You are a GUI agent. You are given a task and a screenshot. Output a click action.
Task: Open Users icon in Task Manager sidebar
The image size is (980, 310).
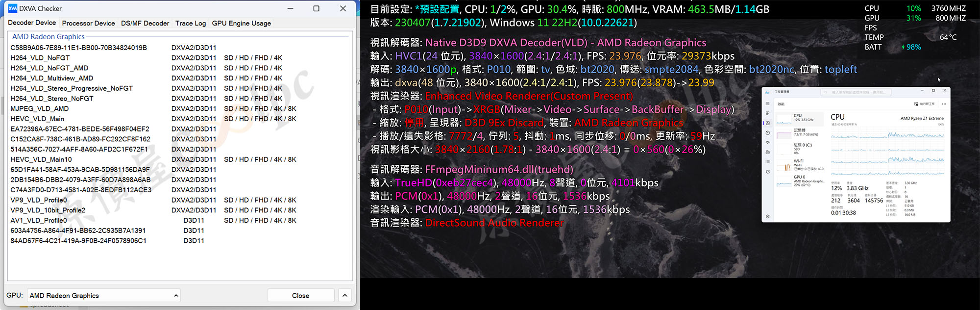point(767,152)
